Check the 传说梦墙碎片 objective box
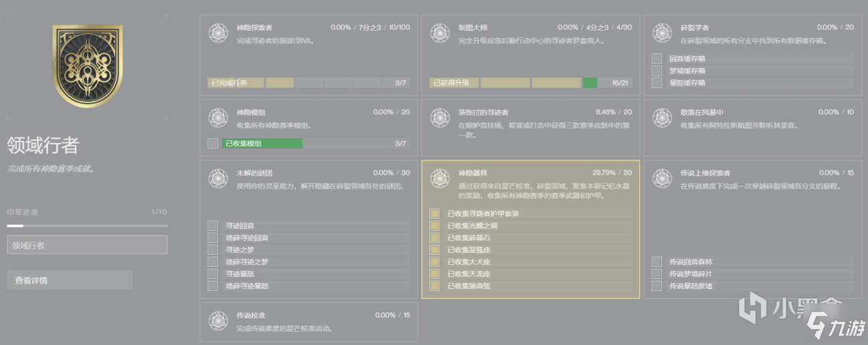 point(657,274)
